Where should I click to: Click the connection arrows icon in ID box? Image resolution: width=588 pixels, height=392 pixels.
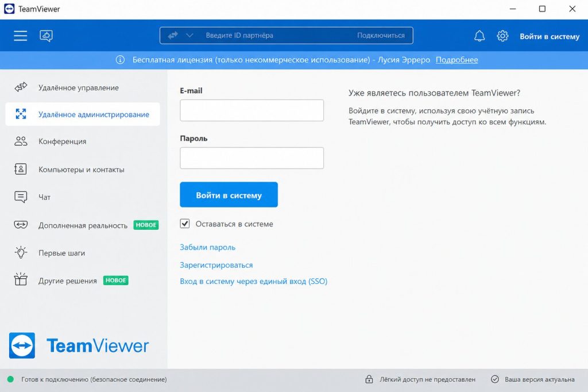[173, 35]
